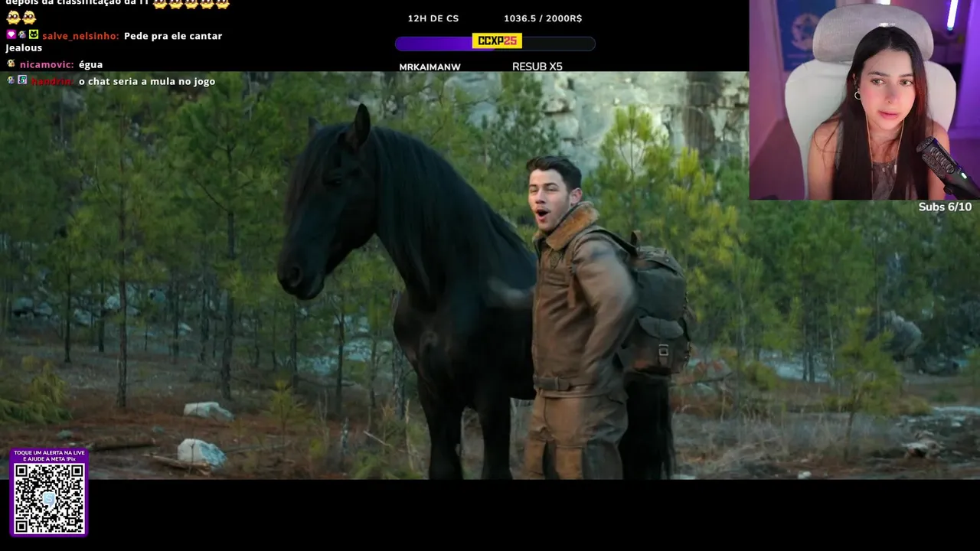The image size is (980, 551).
Task: Click the word 'Jealous' in chat
Action: click(x=24, y=48)
